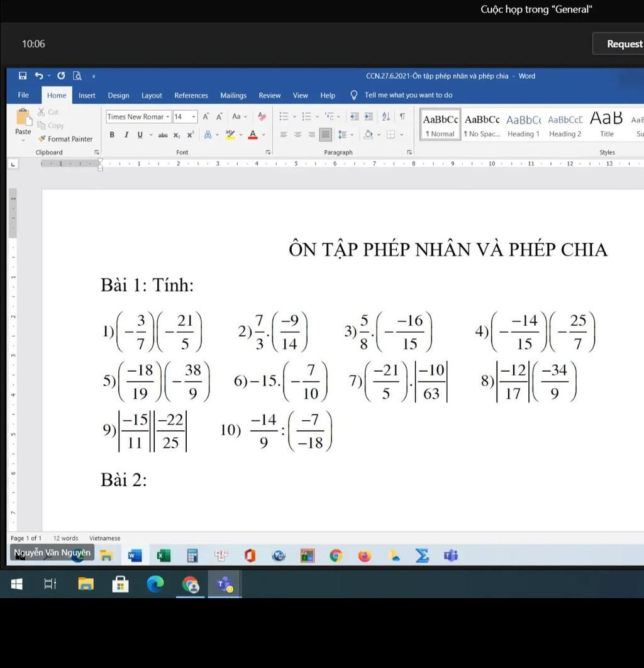Click the Redo/Repeat icon
Viewport: 644px width, 668px height.
coord(62,76)
